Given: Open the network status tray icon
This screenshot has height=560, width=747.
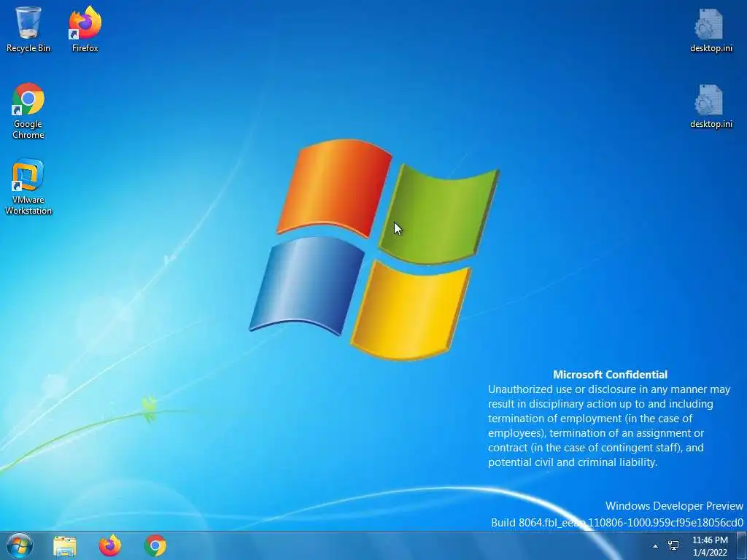Looking at the screenshot, I should 673,546.
